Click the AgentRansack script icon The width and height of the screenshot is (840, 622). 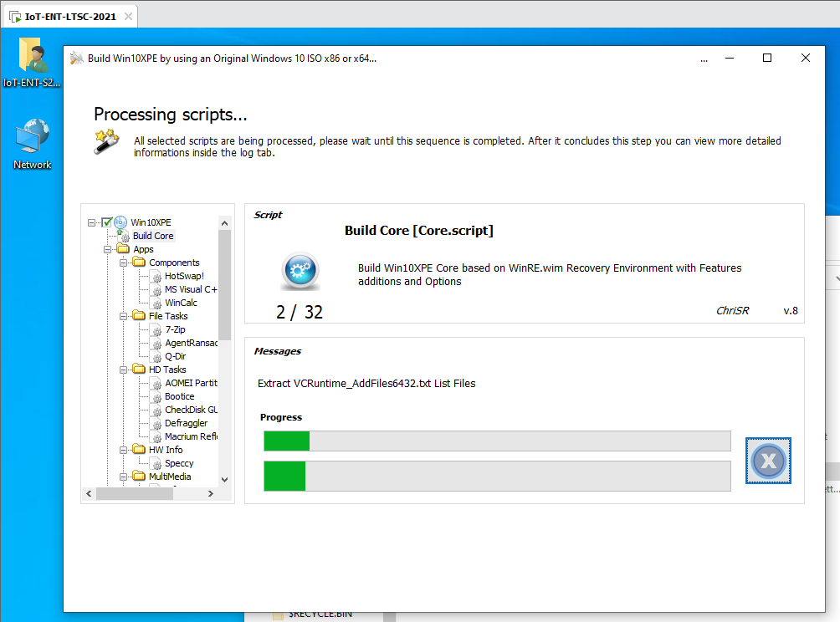pyautogui.click(x=156, y=343)
